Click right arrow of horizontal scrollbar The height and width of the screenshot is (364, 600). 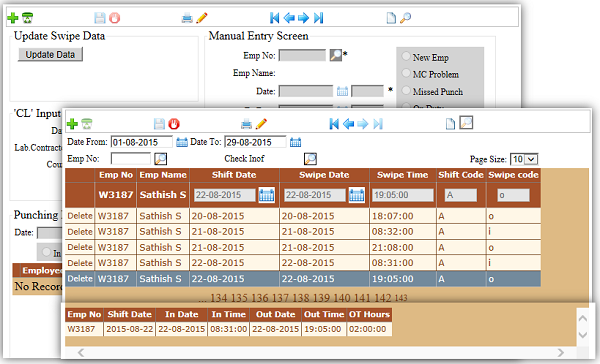point(560,353)
